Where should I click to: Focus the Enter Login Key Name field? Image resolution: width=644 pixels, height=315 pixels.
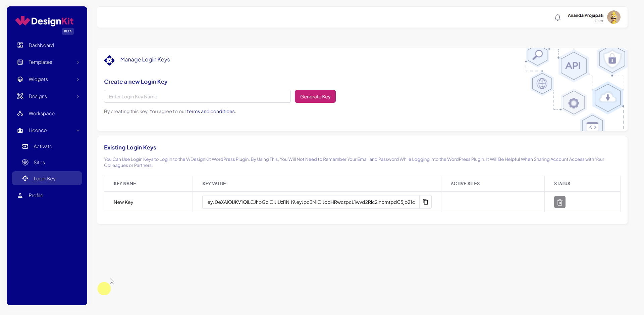point(197,96)
